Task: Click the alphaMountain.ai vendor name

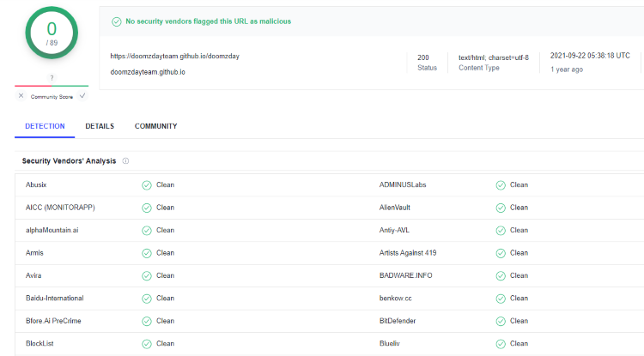Action: pyautogui.click(x=52, y=230)
